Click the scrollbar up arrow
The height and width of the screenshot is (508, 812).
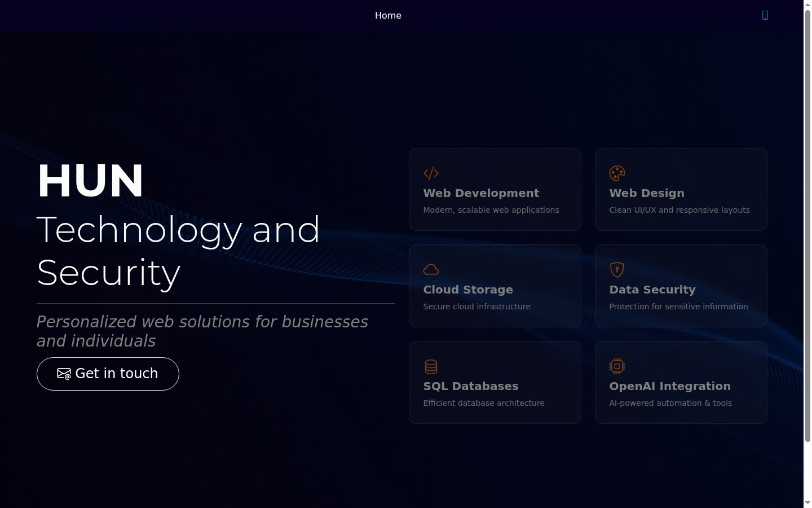[807, 5]
